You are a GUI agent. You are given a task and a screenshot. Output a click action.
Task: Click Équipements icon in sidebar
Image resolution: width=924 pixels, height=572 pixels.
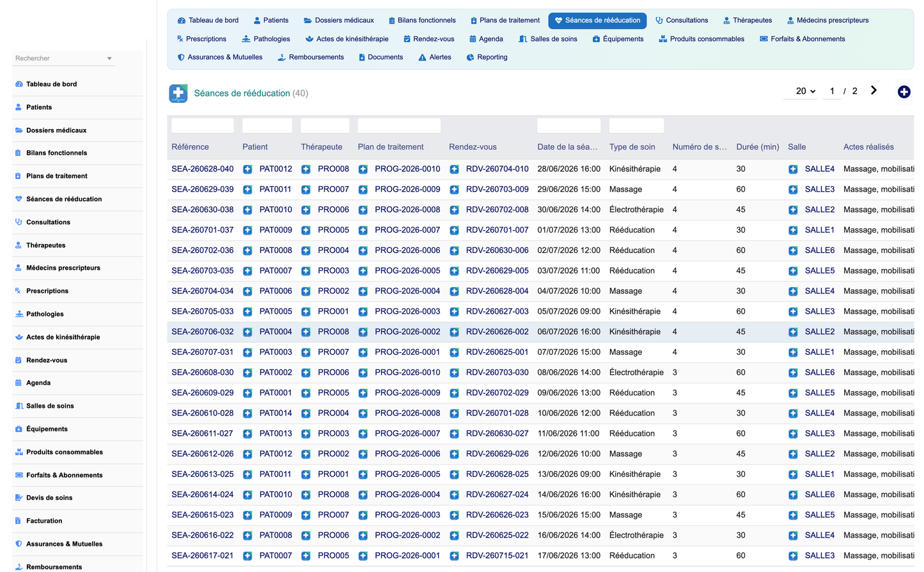(19, 429)
